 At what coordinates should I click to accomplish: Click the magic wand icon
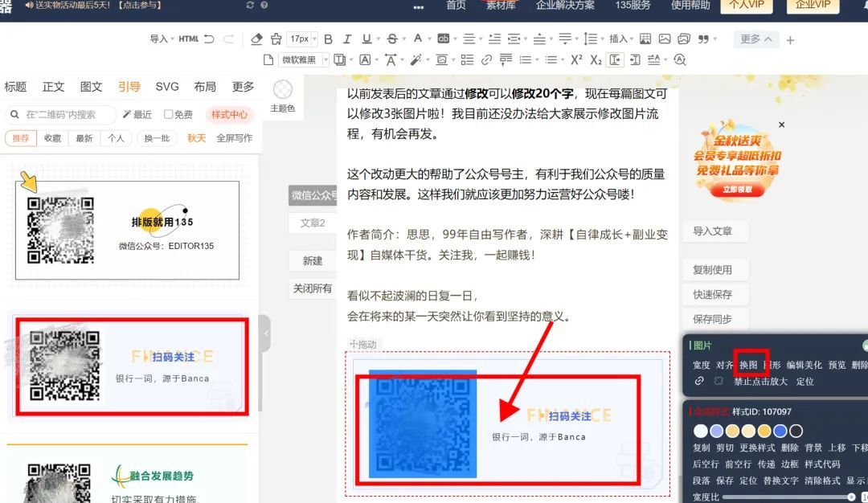coord(416,59)
